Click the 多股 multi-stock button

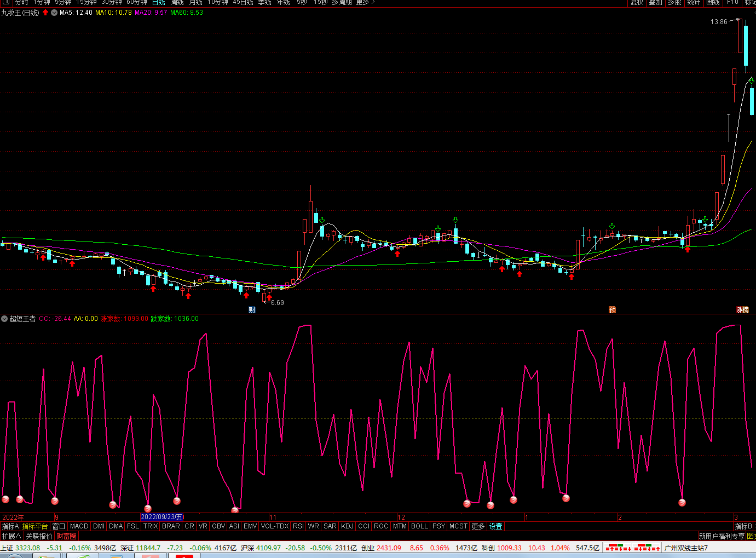tap(674, 2)
